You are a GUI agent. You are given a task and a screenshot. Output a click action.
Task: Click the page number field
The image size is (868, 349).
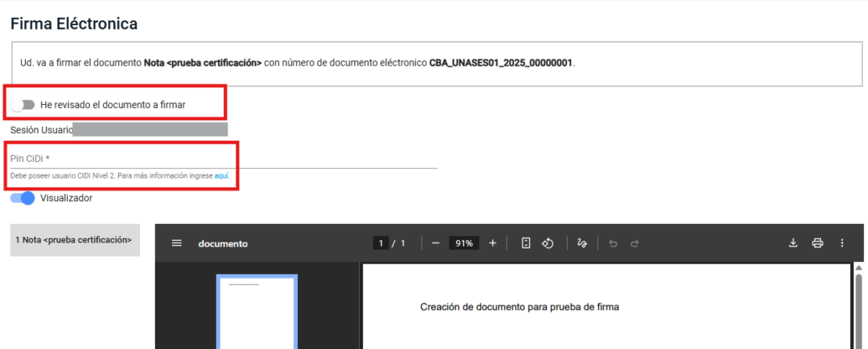click(382, 243)
